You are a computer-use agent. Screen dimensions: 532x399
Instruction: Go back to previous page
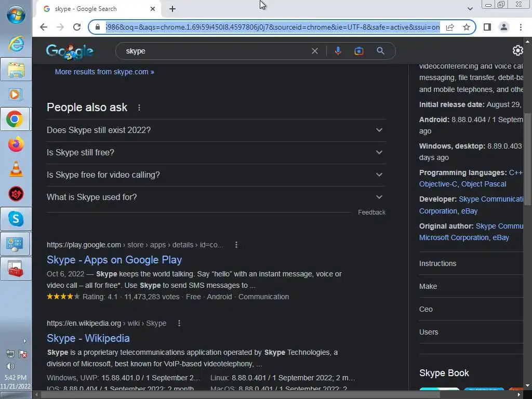(44, 27)
